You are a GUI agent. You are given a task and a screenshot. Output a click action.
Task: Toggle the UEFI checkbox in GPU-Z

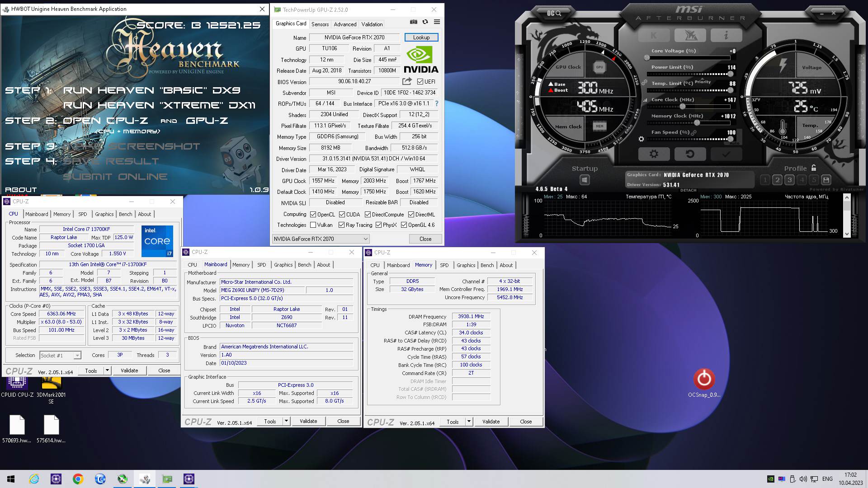[420, 82]
